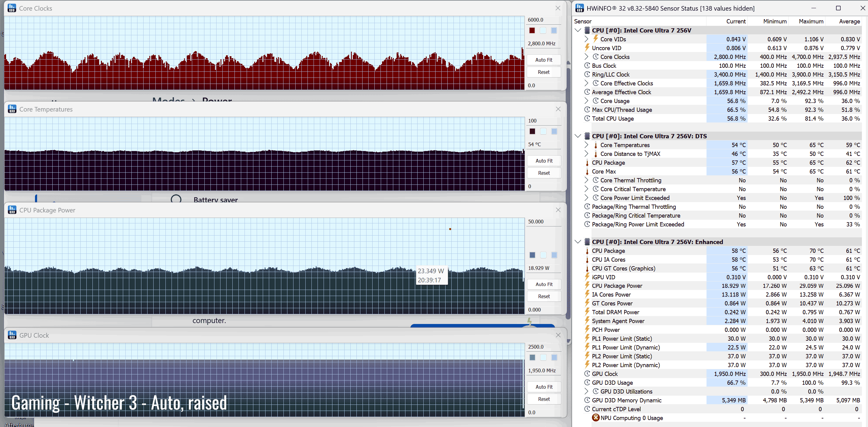Click the 6000.0 maximum field in Core Clocks

pyautogui.click(x=543, y=20)
